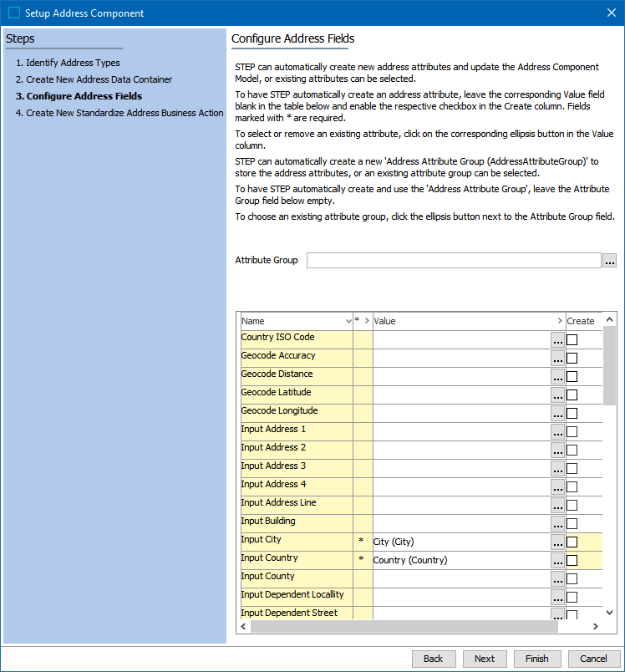
Task: Enable Create checkbox for Geocode Distance
Action: tap(572, 377)
